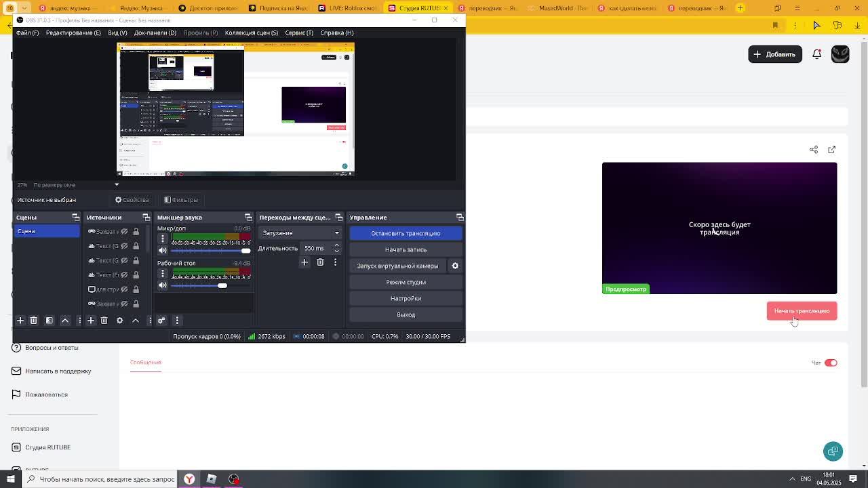868x488 pixels.
Task: Open Windows Start menu
Action: [x=10, y=479]
